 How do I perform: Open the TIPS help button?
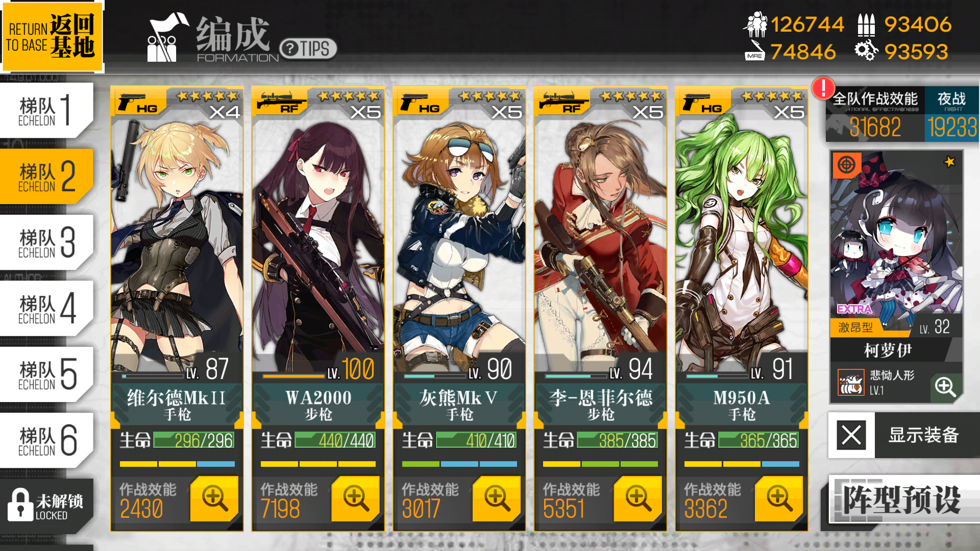(308, 49)
